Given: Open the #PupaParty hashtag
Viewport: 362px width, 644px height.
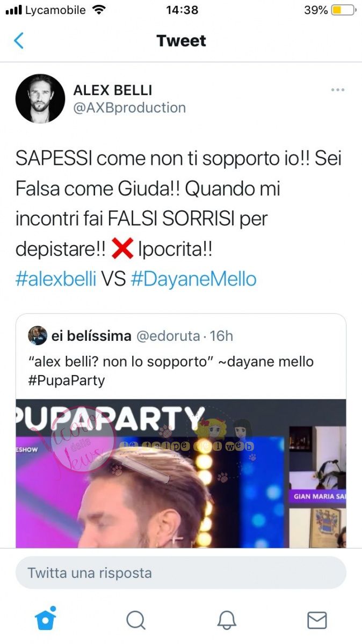Looking at the screenshot, I should 66,380.
